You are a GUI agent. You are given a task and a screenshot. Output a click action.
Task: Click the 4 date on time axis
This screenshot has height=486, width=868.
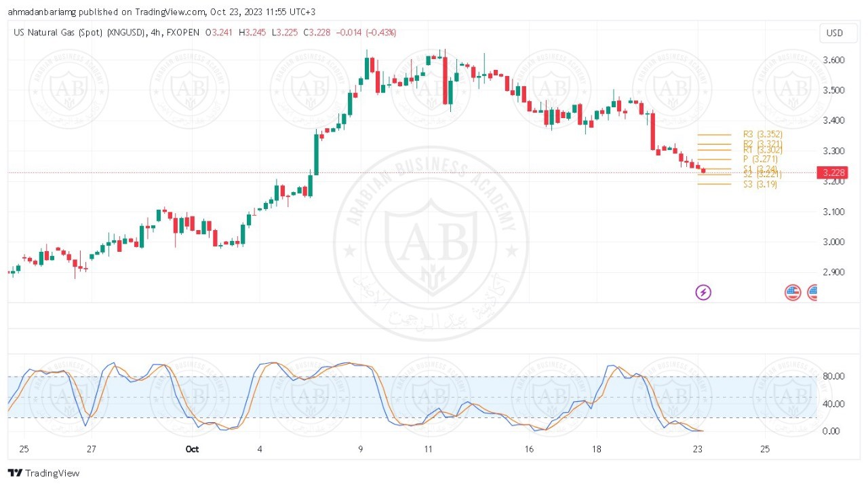coord(260,449)
